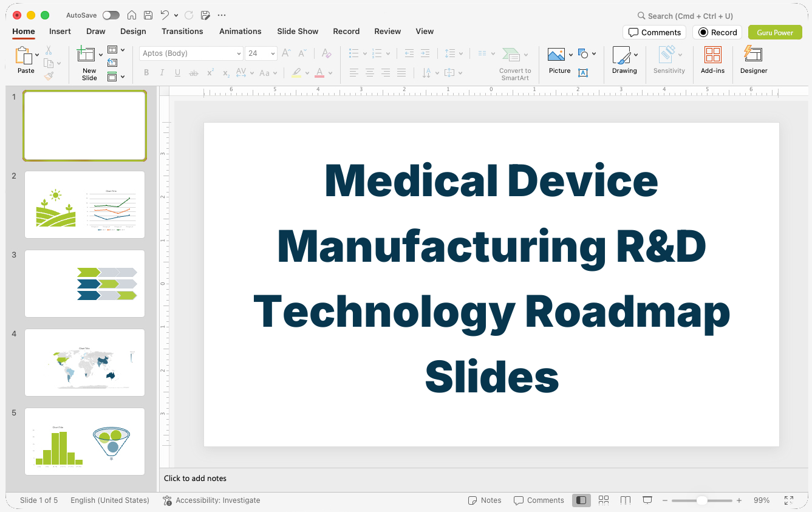
Task: Open the Home icon in title bar
Action: (x=131, y=15)
